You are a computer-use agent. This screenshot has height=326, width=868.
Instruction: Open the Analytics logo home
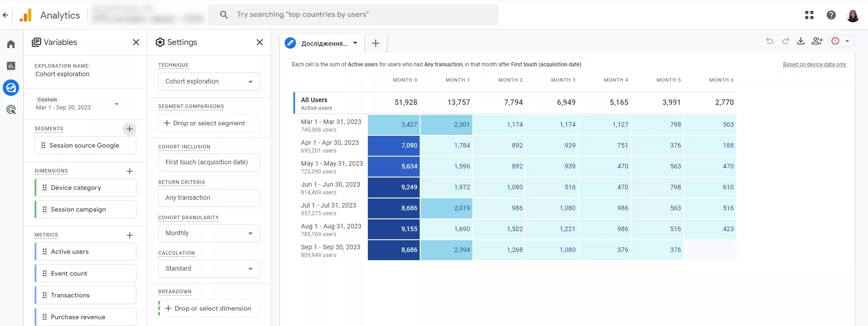click(x=26, y=15)
